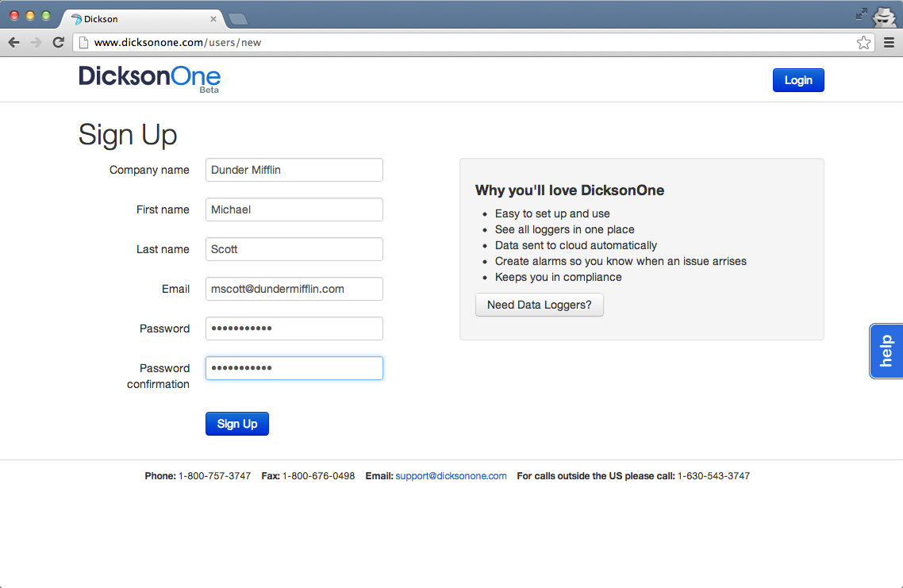This screenshot has height=588, width=903.
Task: Click the Company name label
Action: pos(149,170)
